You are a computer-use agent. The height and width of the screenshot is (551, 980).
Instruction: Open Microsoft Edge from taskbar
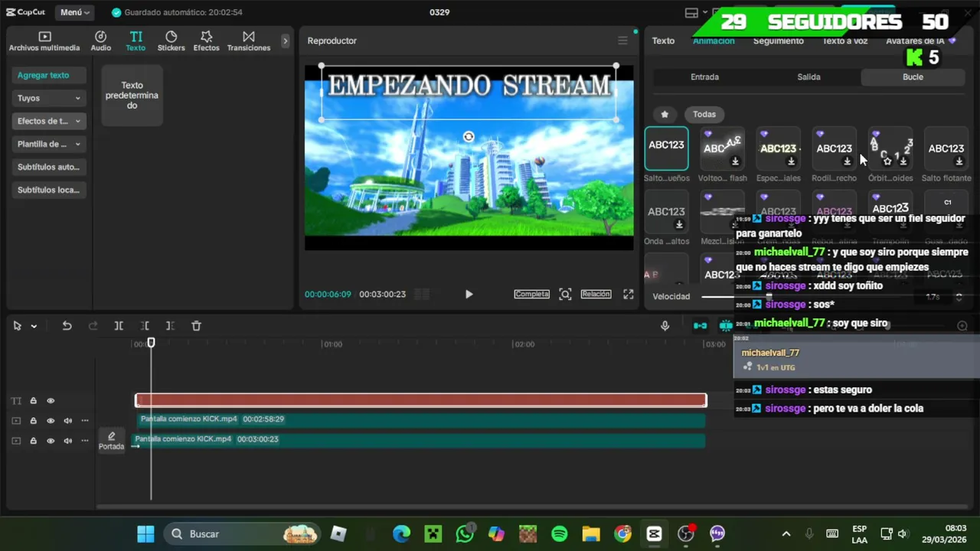point(401,533)
